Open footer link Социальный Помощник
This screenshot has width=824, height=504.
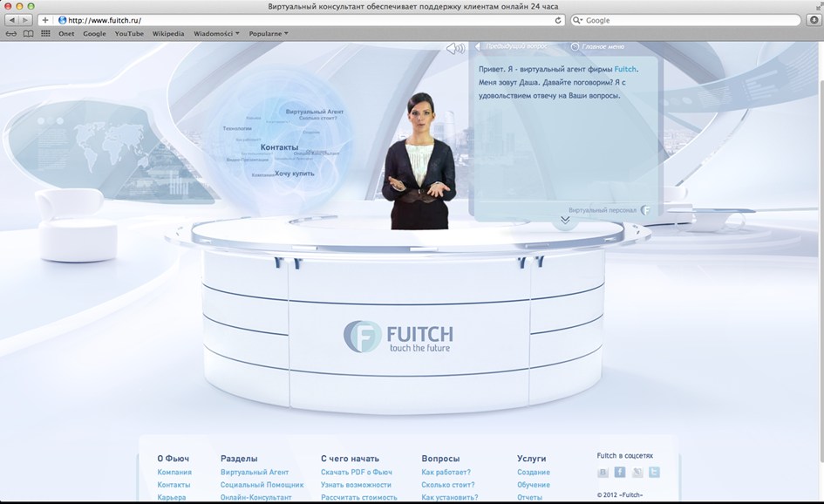[262, 485]
